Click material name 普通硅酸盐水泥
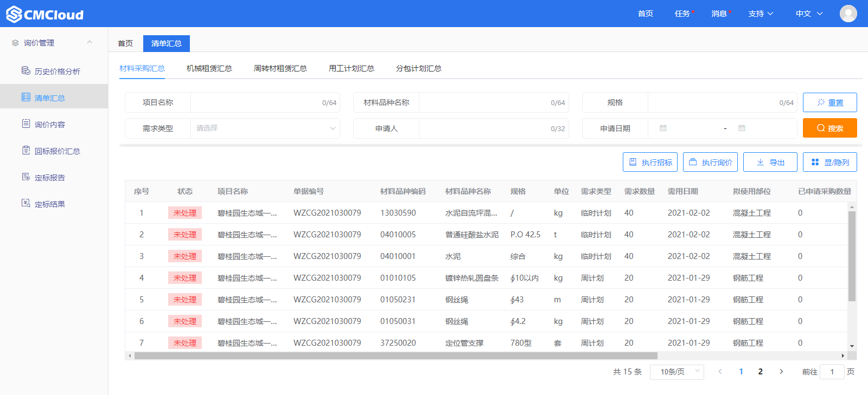This screenshot has height=395, width=868. tap(472, 235)
